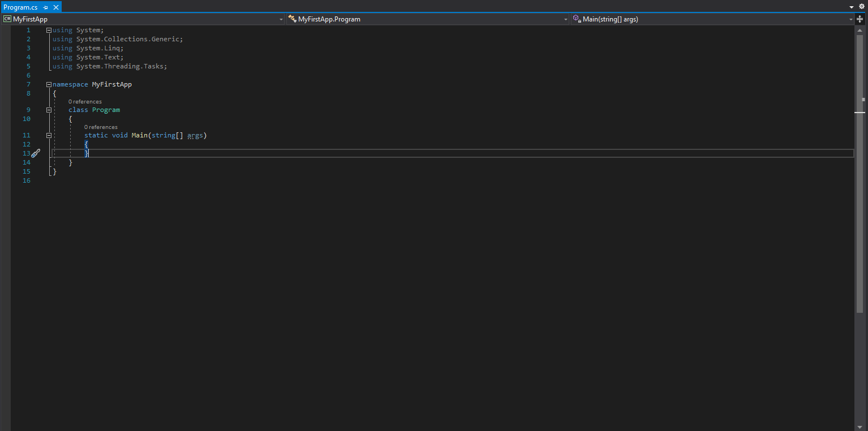Click "System.Linq" in the using line

click(98, 48)
